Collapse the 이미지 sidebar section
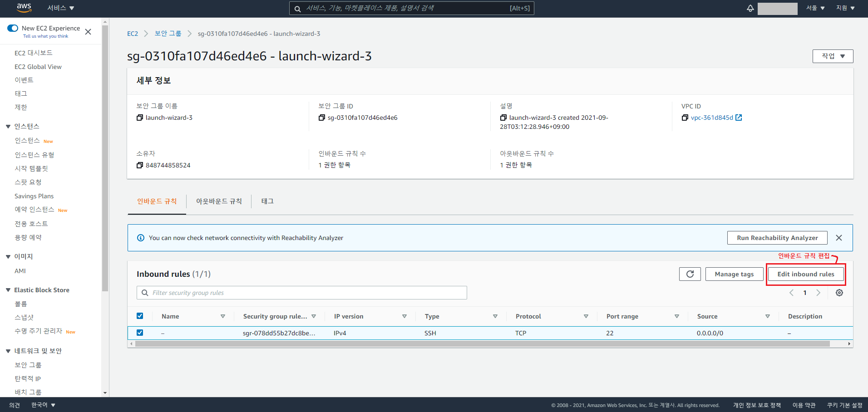868x412 pixels. pos(8,257)
